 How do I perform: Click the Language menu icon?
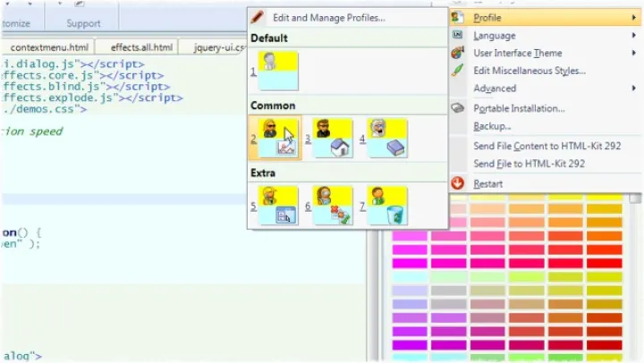pyautogui.click(x=457, y=35)
